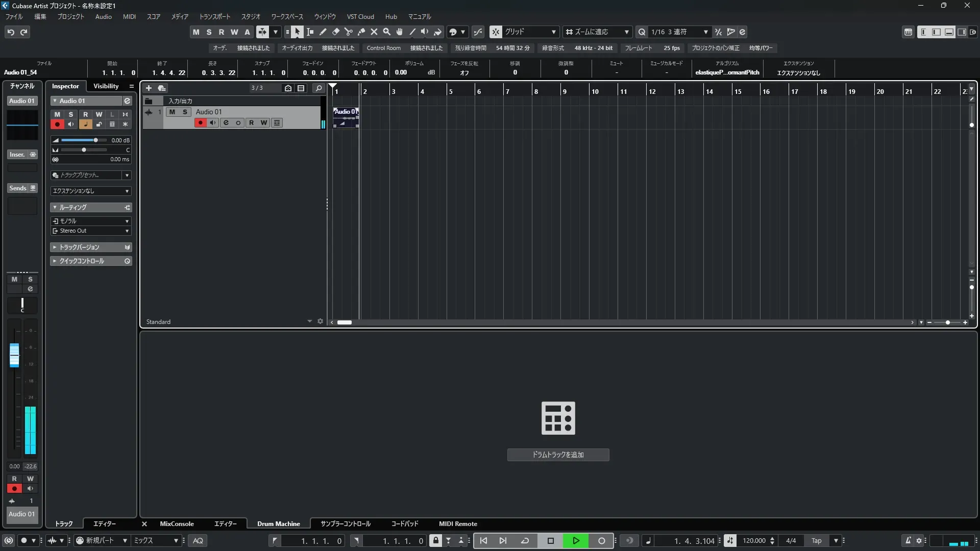Select the Range Selection tool

(x=310, y=32)
